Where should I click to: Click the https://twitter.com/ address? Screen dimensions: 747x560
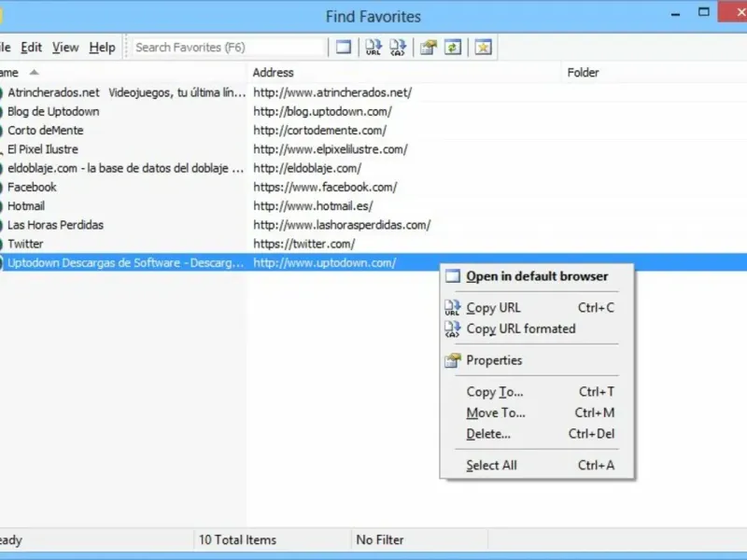(304, 244)
